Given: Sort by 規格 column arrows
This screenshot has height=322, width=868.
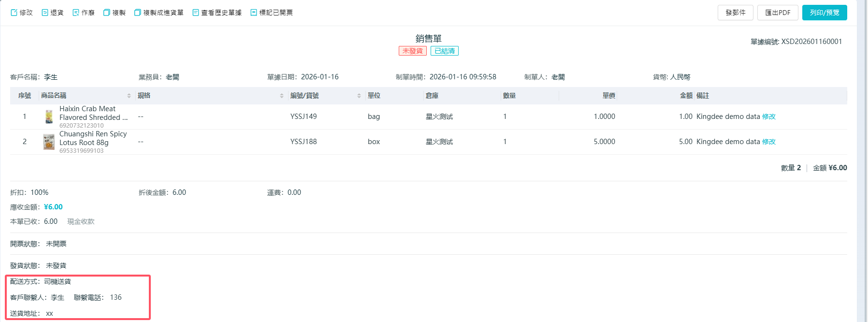Looking at the screenshot, I should [282, 96].
